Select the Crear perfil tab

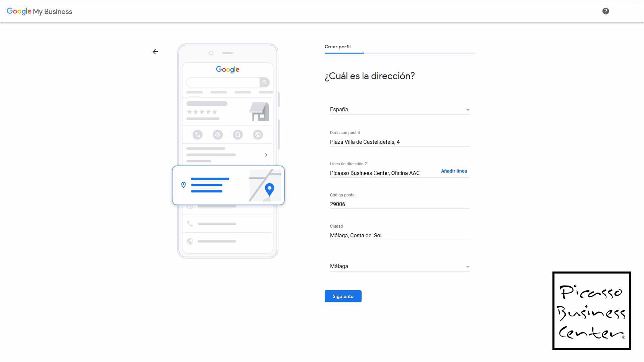tap(337, 47)
